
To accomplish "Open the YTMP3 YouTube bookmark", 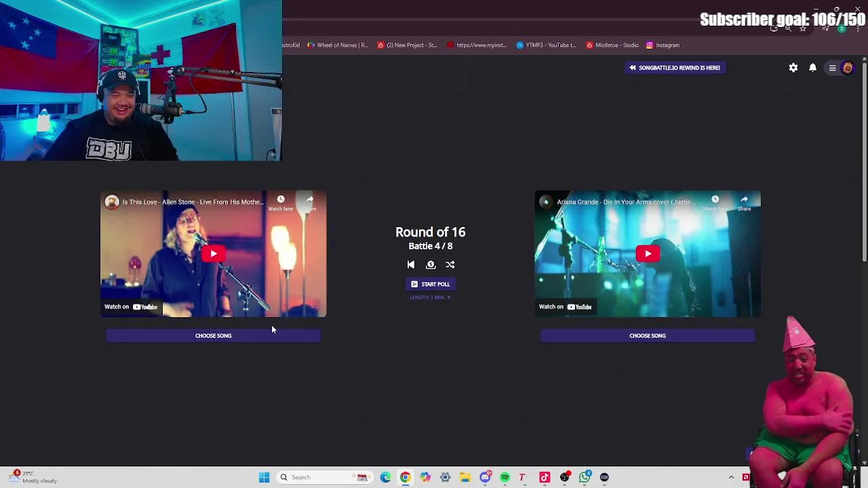I will (547, 45).
